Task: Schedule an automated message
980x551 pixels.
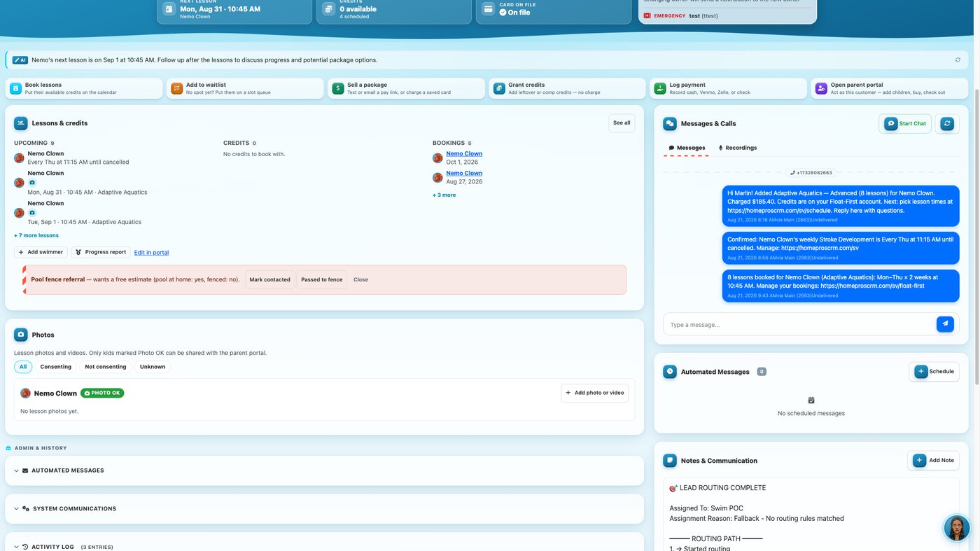Action: [x=934, y=372]
